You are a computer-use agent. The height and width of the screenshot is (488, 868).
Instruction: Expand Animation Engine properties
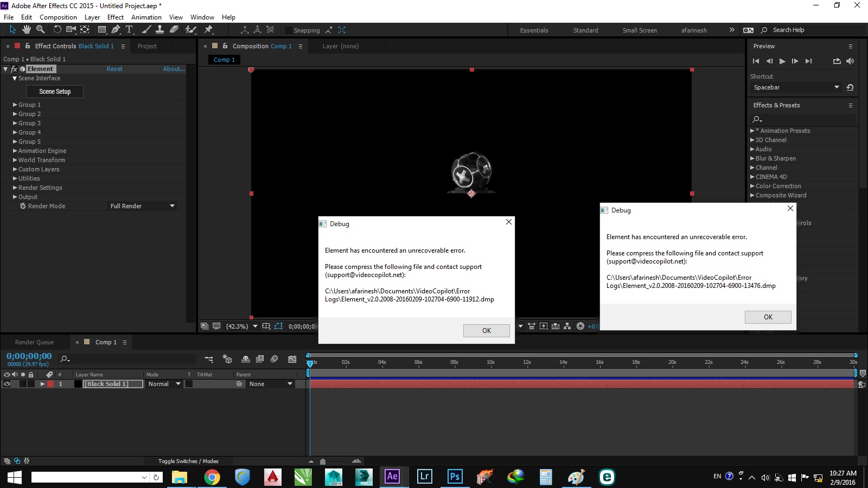point(15,151)
